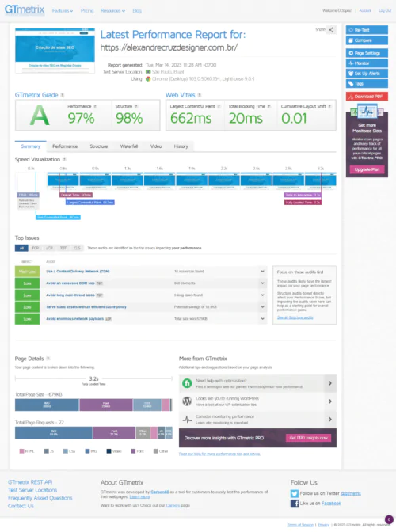This screenshot has width=396, height=532.
Task: Expand the excessive DOM size audit
Action: pos(262,283)
